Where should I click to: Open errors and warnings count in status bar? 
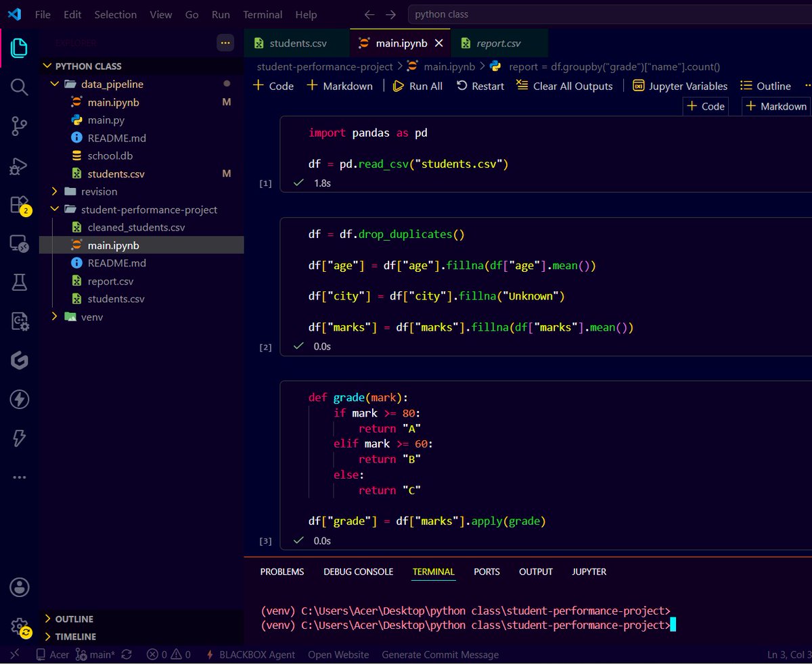[x=168, y=655]
